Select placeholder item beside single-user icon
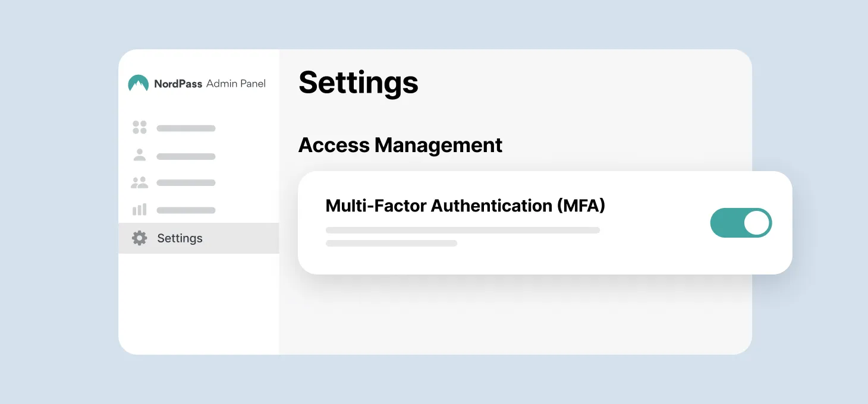 point(185,157)
